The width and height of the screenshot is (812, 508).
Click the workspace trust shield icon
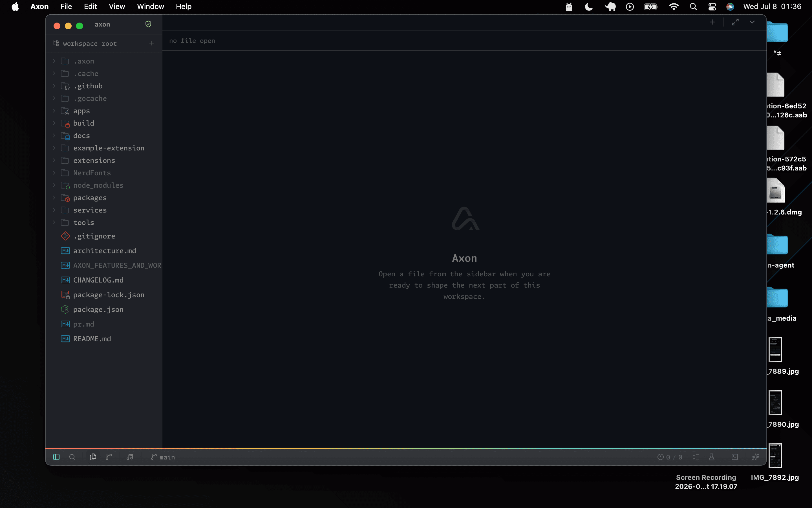(x=148, y=24)
